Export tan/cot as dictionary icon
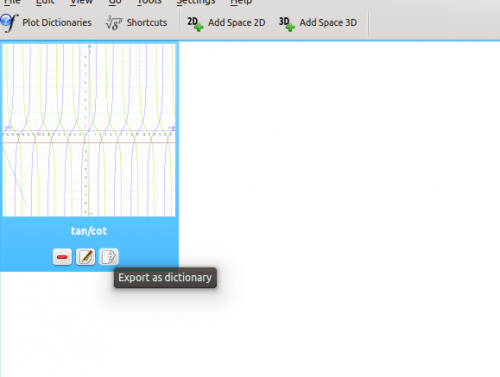Screen dimensions: 500x377 point(109,257)
